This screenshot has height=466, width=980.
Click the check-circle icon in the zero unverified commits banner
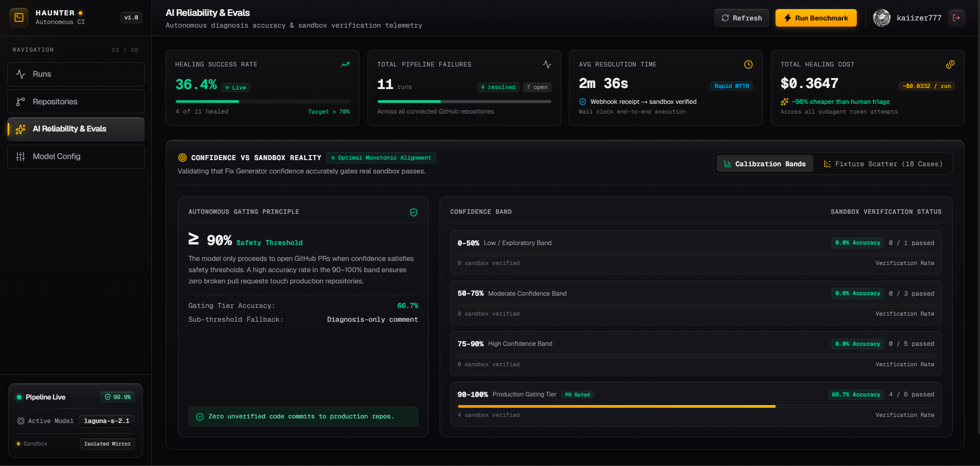point(200,417)
